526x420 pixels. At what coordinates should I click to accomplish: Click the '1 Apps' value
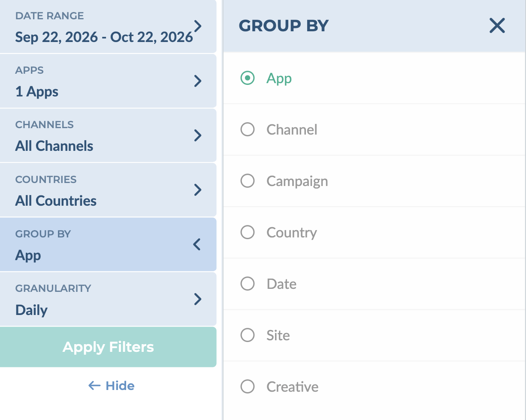(x=37, y=92)
